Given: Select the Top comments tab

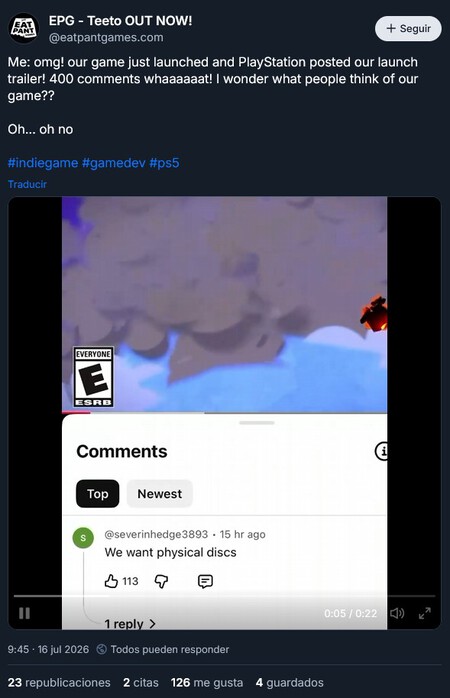Looking at the screenshot, I should click(97, 494).
